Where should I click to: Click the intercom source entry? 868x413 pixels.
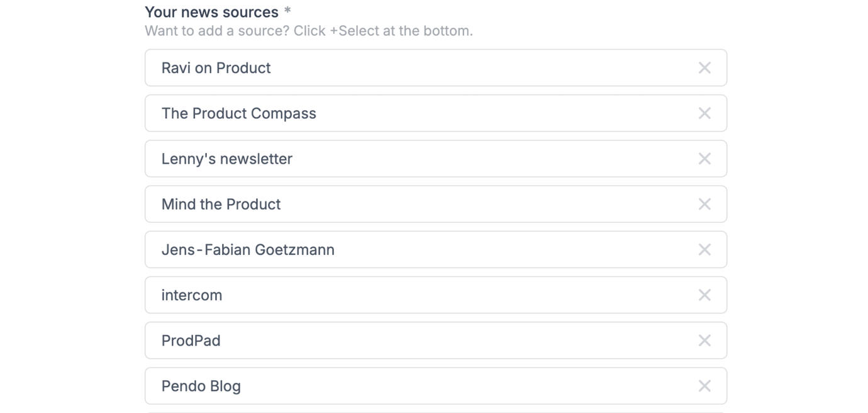[192, 295]
